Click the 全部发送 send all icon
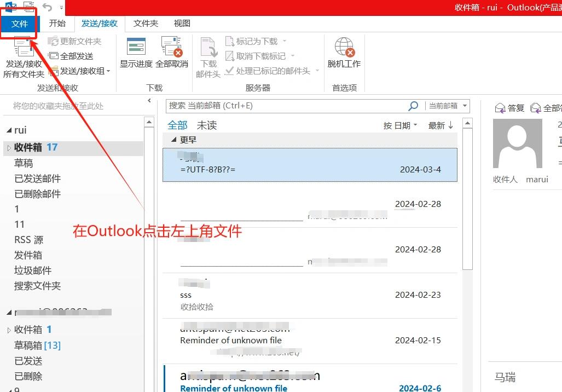Screen dimensions: 562x392 pyautogui.click(x=53, y=56)
